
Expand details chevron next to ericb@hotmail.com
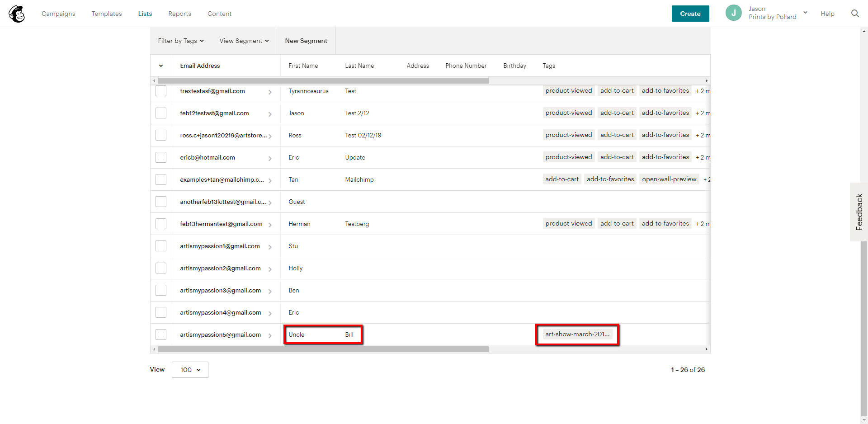click(x=270, y=157)
